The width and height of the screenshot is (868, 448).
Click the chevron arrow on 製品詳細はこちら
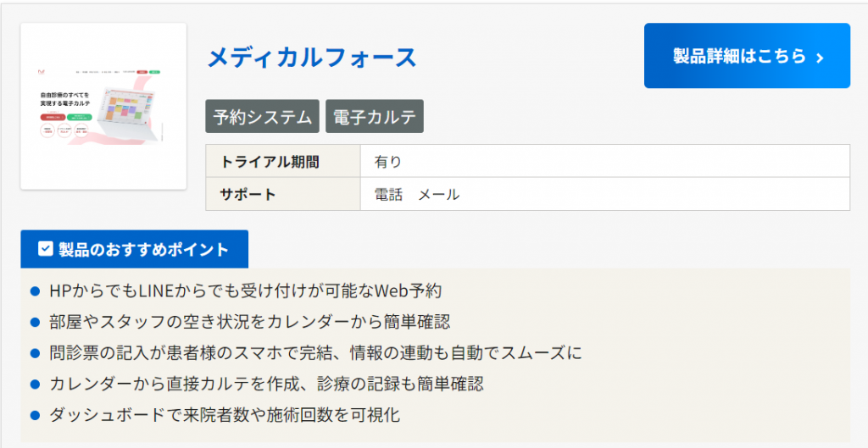pyautogui.click(x=820, y=58)
